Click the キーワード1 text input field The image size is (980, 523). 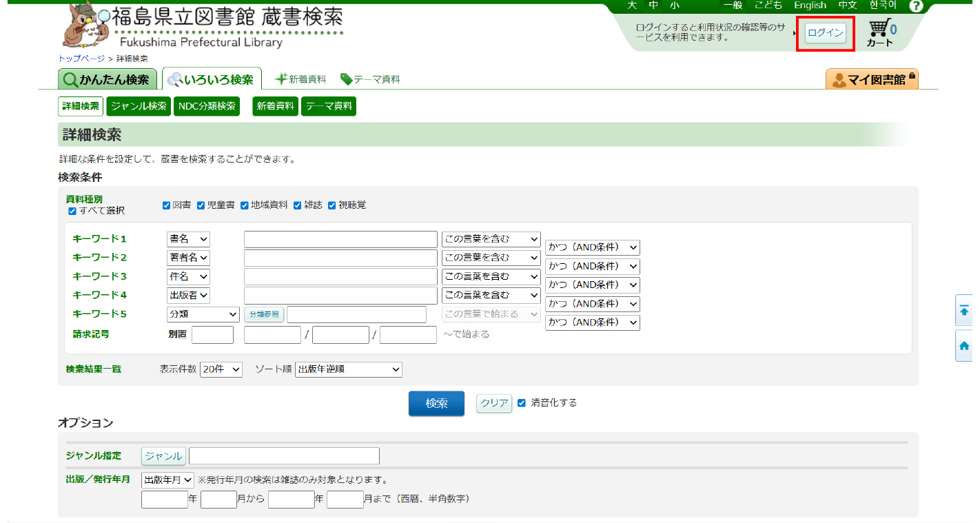340,239
